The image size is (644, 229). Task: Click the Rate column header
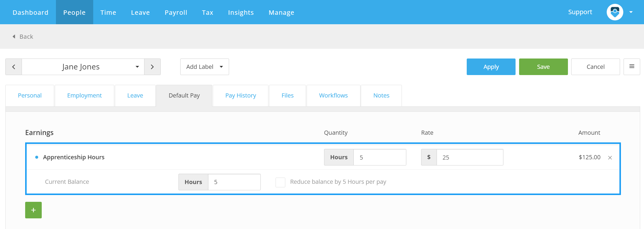[x=427, y=133]
